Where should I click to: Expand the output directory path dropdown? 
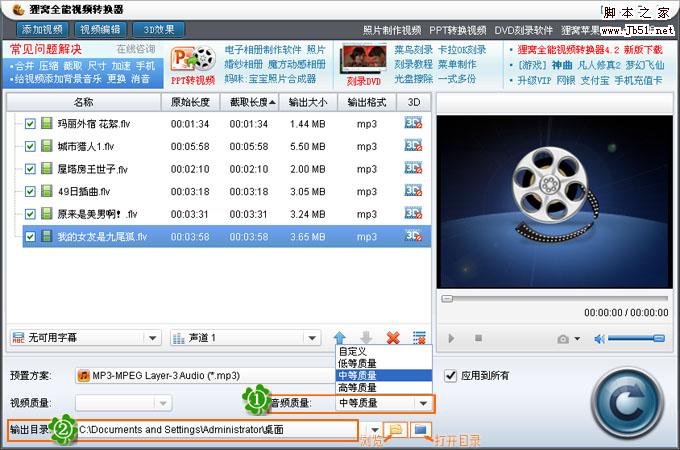pos(375,430)
